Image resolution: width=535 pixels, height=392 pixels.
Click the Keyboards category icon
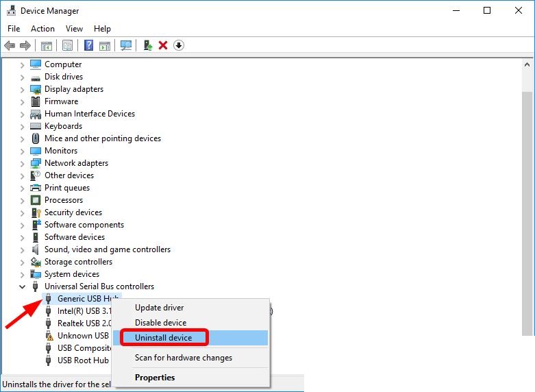pos(36,126)
